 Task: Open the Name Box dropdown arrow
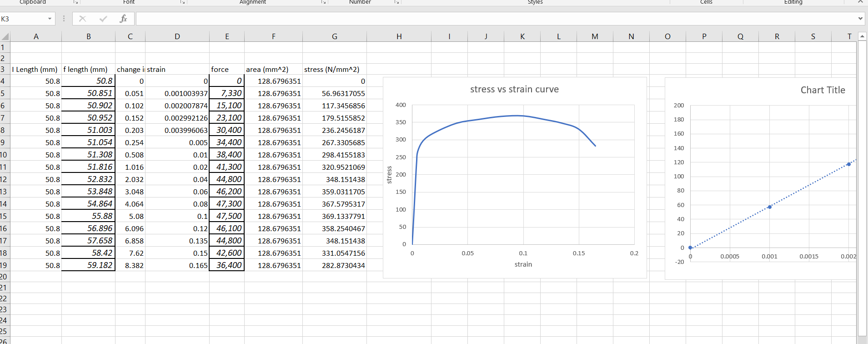[x=50, y=19]
